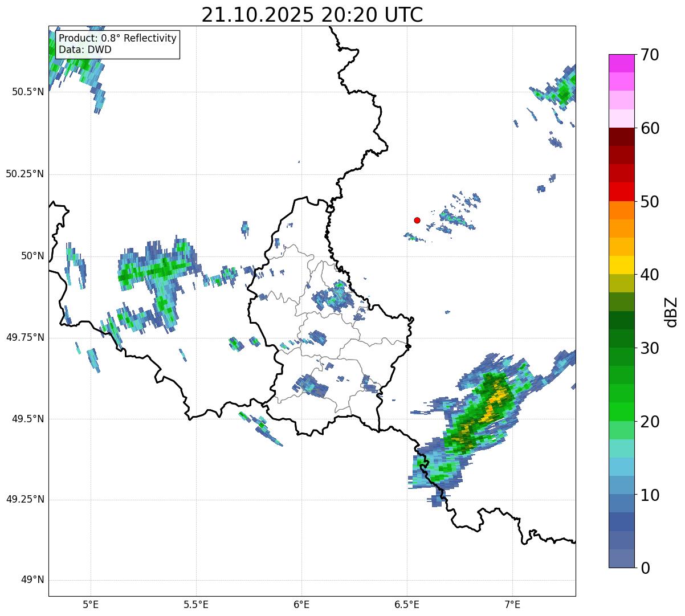Click the light blue swatch between 10 and 20
The width and height of the screenshot is (685, 616).
click(621, 467)
